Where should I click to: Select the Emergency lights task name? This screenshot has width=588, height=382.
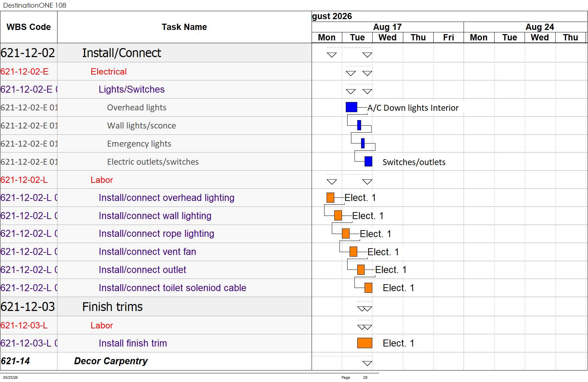coord(139,144)
